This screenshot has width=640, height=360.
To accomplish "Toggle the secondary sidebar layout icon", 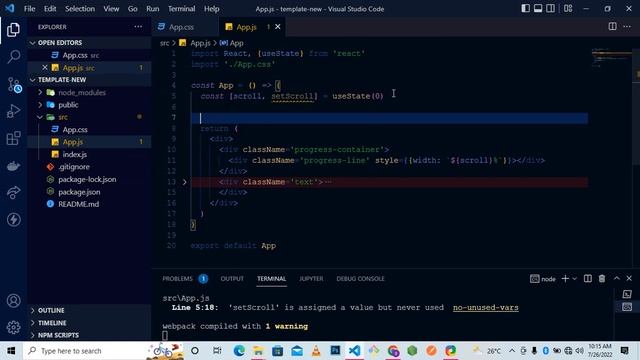I will [550, 8].
